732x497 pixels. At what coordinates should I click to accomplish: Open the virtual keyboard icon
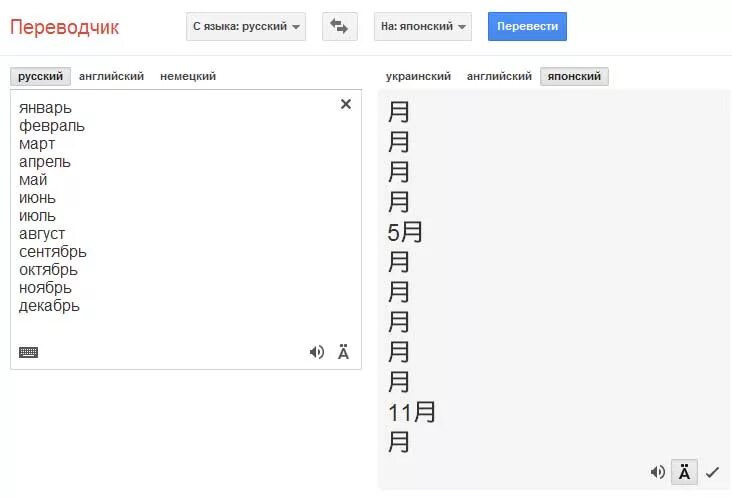click(x=28, y=352)
